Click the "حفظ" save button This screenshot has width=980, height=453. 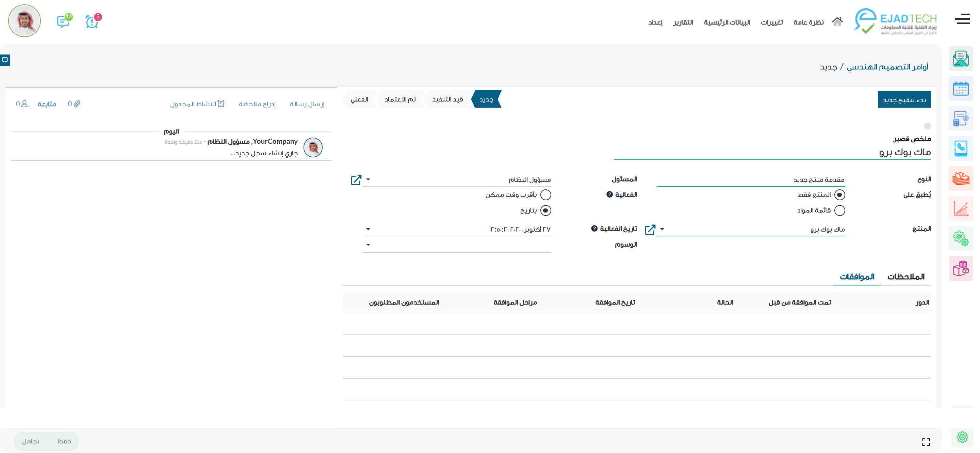pos(64,441)
